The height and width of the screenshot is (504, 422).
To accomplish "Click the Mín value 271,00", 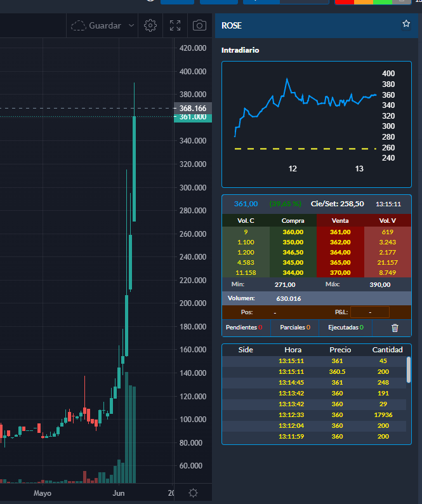I will tap(285, 284).
